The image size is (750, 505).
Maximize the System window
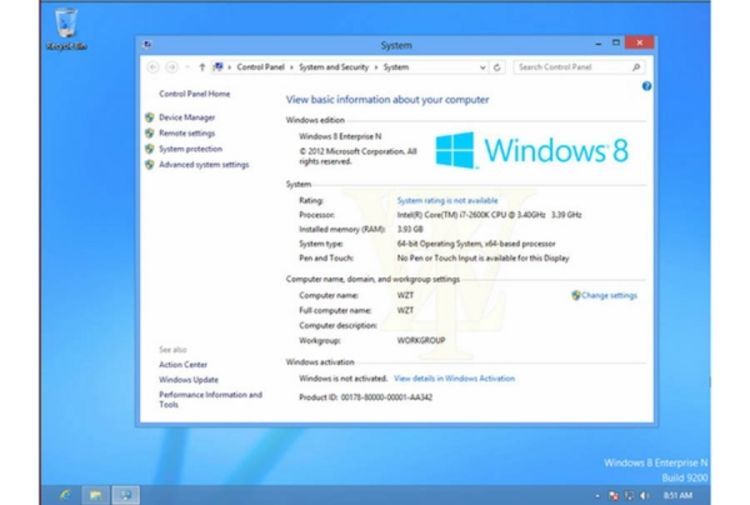point(616,43)
